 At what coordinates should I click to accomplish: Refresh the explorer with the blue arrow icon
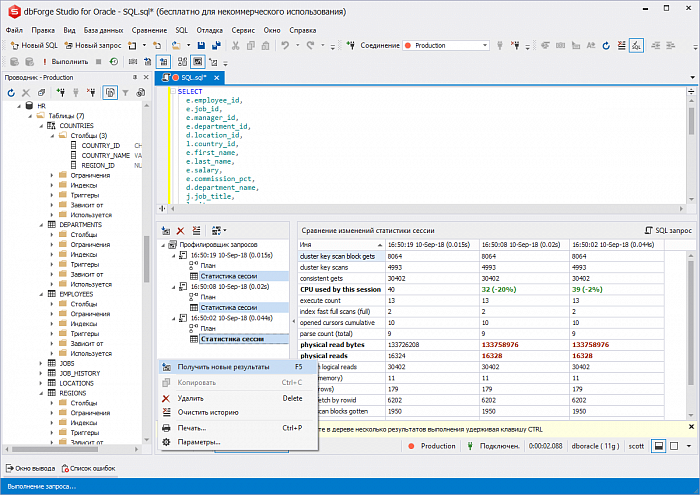point(11,93)
